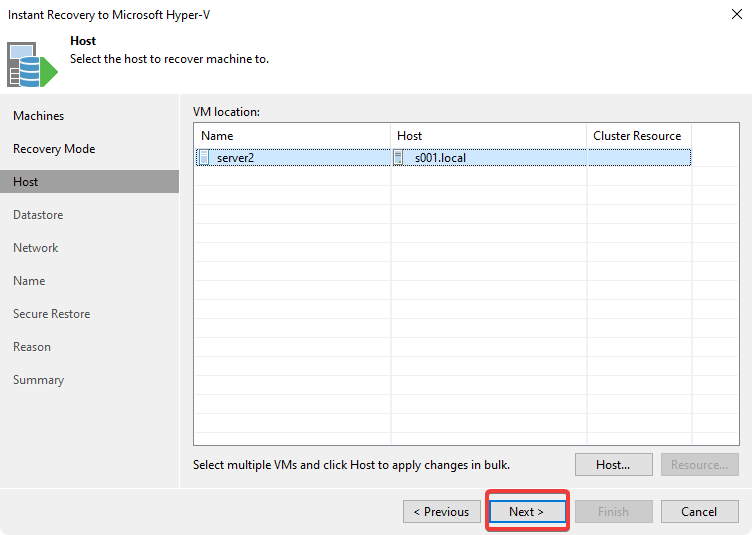The width and height of the screenshot is (752, 535).
Task: Click the s001.local host cell
Action: click(440, 157)
